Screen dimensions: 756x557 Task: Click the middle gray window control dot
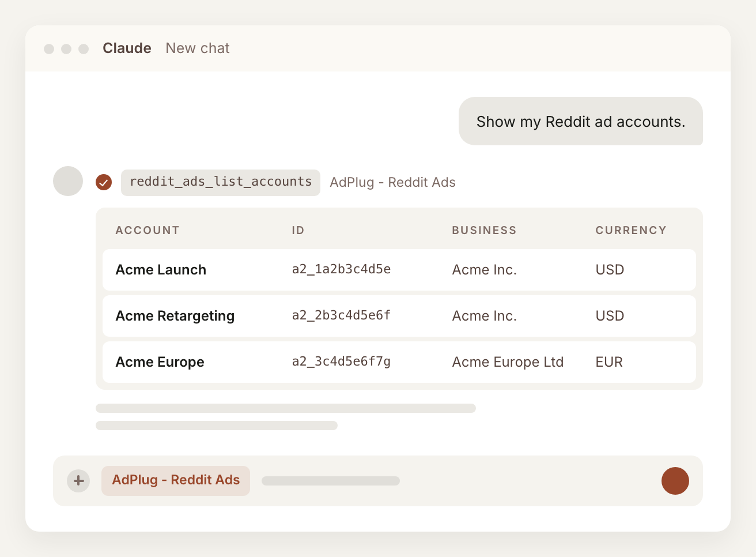(x=66, y=49)
